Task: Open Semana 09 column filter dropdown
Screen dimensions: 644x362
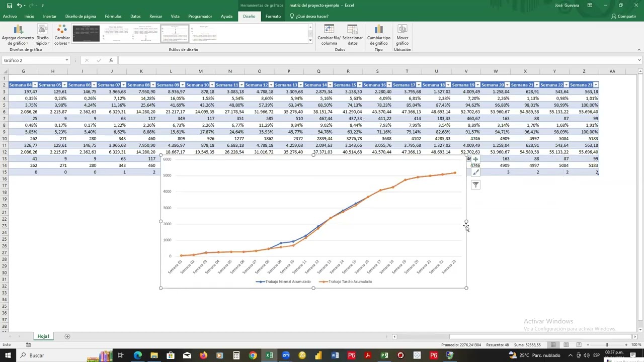Action: tap(182, 85)
